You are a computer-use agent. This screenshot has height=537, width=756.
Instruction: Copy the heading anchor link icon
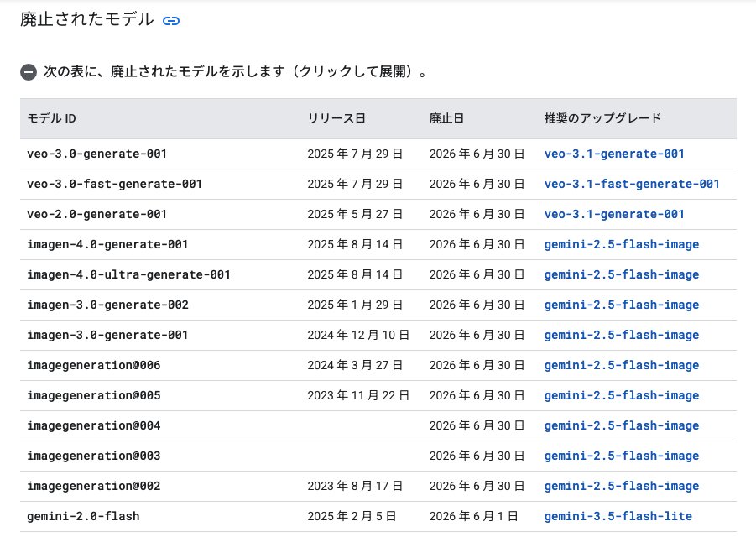(170, 21)
